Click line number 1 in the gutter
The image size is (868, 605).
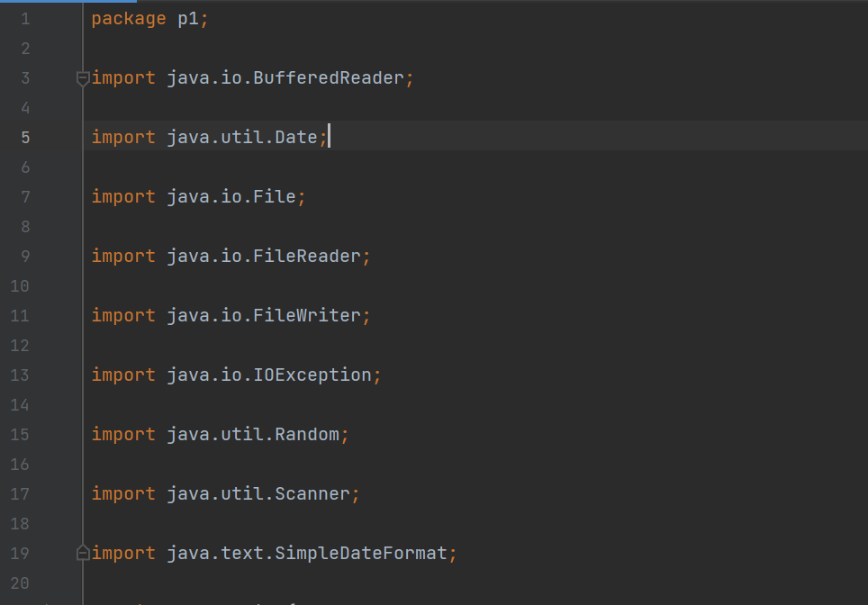24,19
